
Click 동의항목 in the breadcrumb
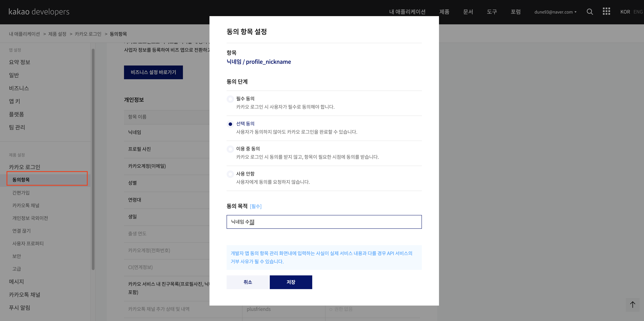click(x=118, y=34)
